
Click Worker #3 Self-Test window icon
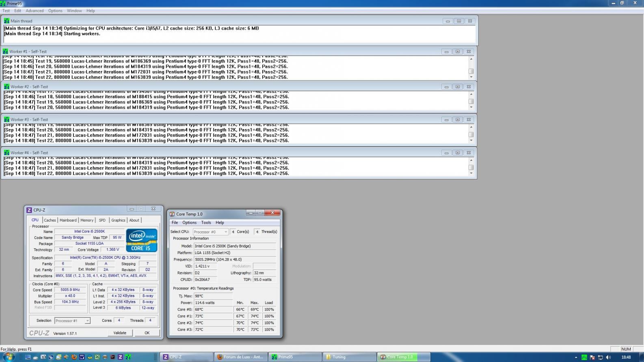[6, 119]
